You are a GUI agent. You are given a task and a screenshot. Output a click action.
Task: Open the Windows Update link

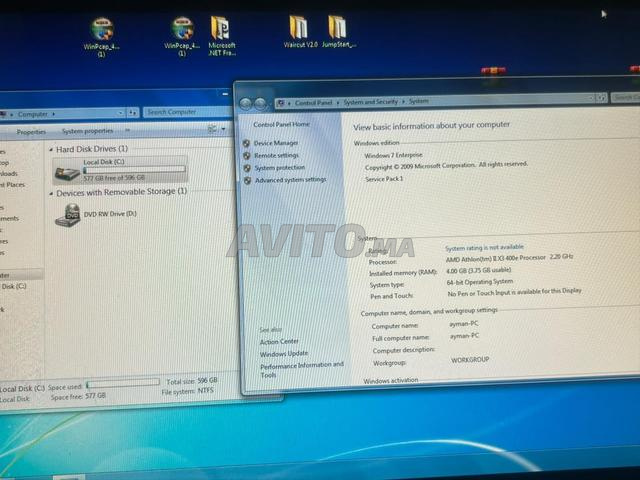(284, 354)
